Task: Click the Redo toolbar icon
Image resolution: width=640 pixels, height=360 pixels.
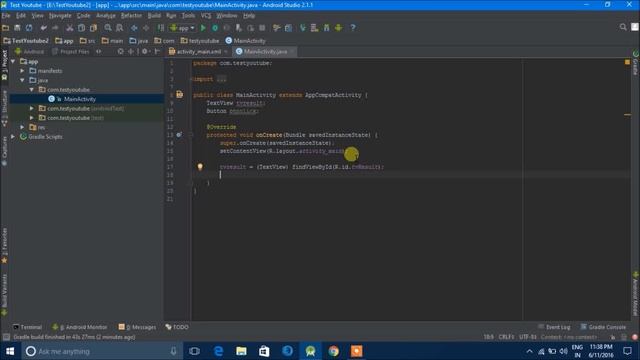Action: coord(55,28)
